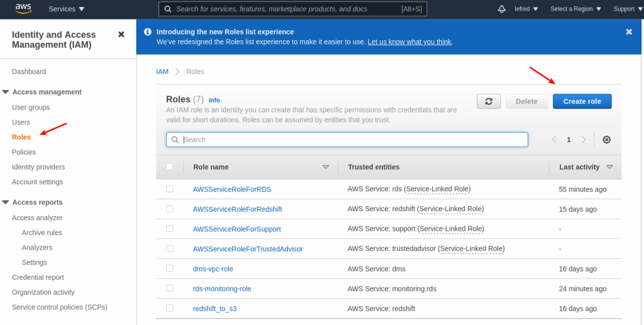The height and width of the screenshot is (325, 644).
Task: Close the IAM sidebar panel
Action: click(x=121, y=35)
